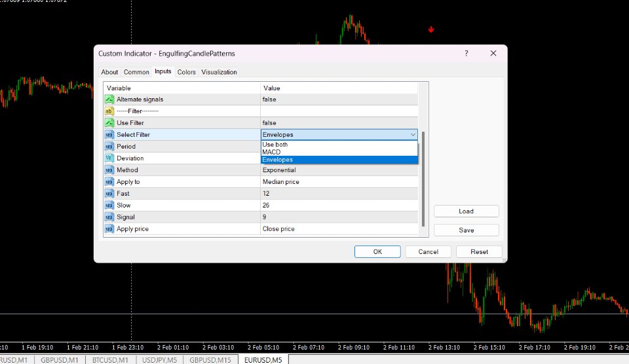Image resolution: width=629 pixels, height=364 pixels.
Task: Click the help question mark button
Action: pos(466,53)
